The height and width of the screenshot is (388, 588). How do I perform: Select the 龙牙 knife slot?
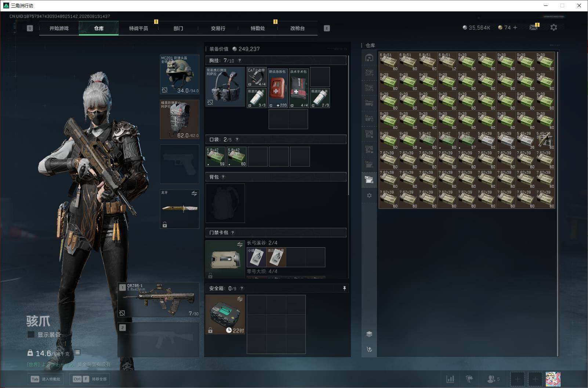point(179,209)
